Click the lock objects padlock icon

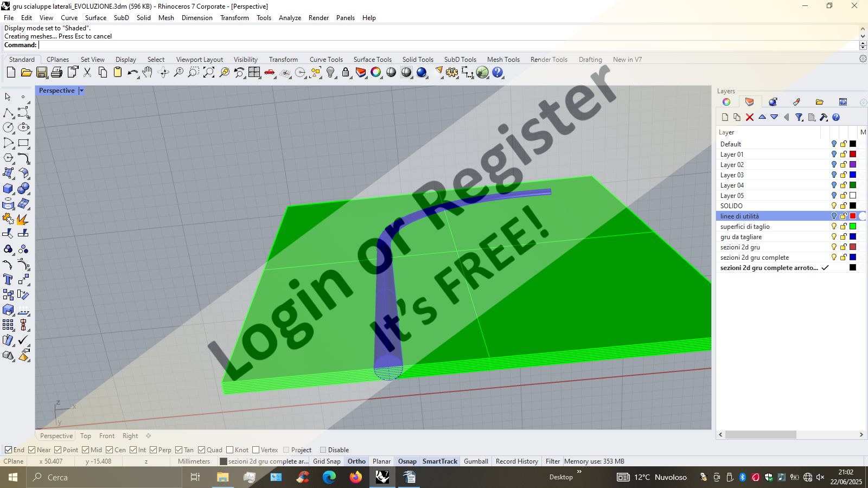346,72
